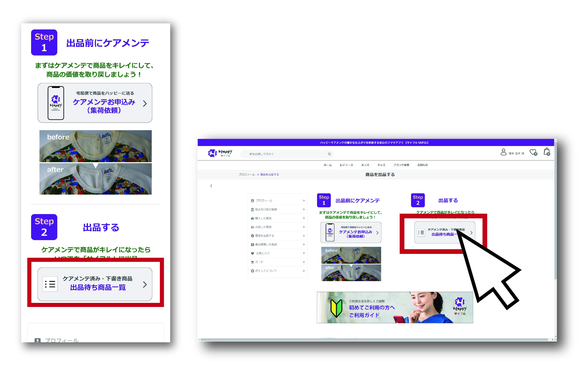
Task: Click the back chevron below the breadcrumb
Action: pyautogui.click(x=211, y=186)
